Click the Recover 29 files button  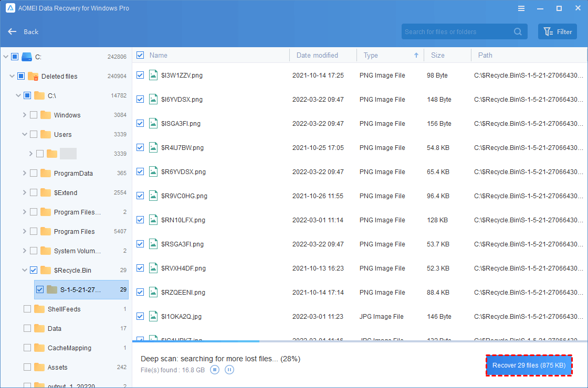529,365
